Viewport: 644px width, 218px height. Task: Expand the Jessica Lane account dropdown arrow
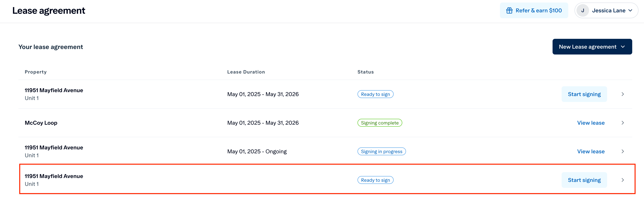pos(630,10)
